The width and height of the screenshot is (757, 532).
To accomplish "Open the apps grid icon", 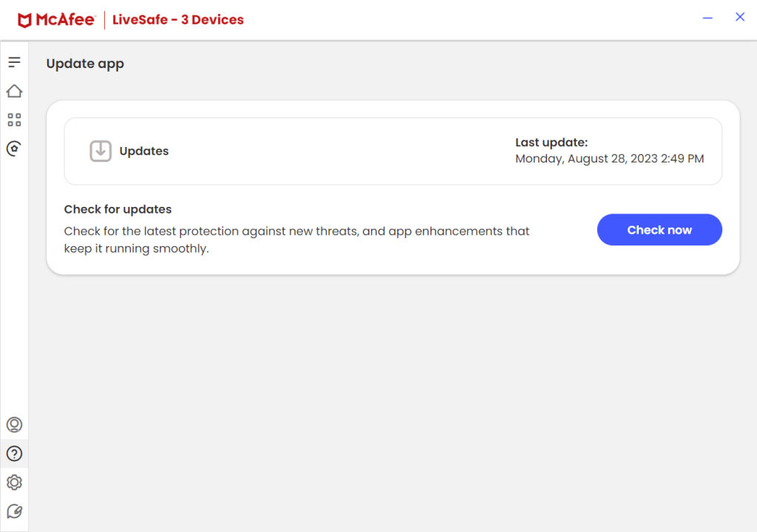I will [14, 120].
